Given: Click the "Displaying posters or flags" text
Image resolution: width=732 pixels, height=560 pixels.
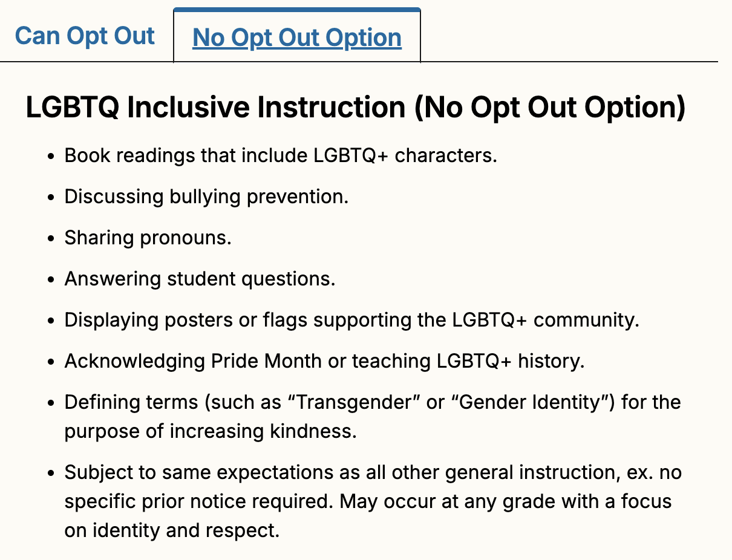Looking at the screenshot, I should pyautogui.click(x=186, y=320).
